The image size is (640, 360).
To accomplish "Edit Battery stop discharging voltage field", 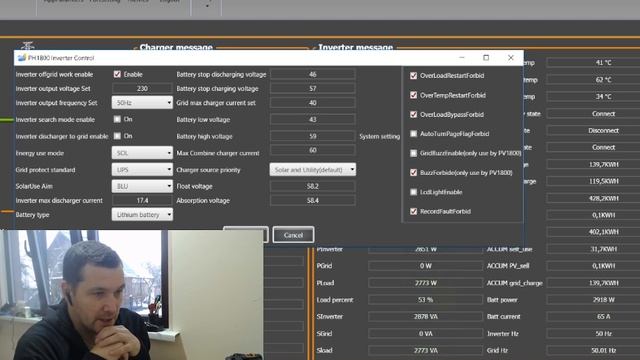I will (313, 74).
